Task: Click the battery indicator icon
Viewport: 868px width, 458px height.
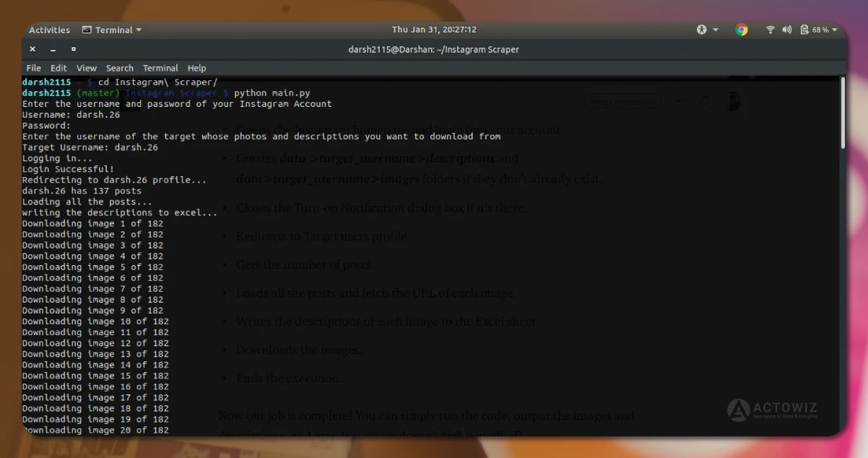Action: 804,30
